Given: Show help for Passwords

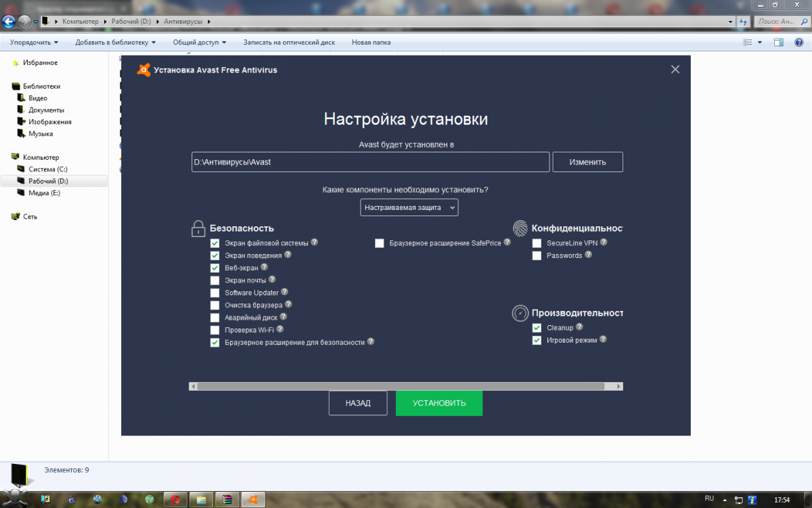Looking at the screenshot, I should click(589, 255).
